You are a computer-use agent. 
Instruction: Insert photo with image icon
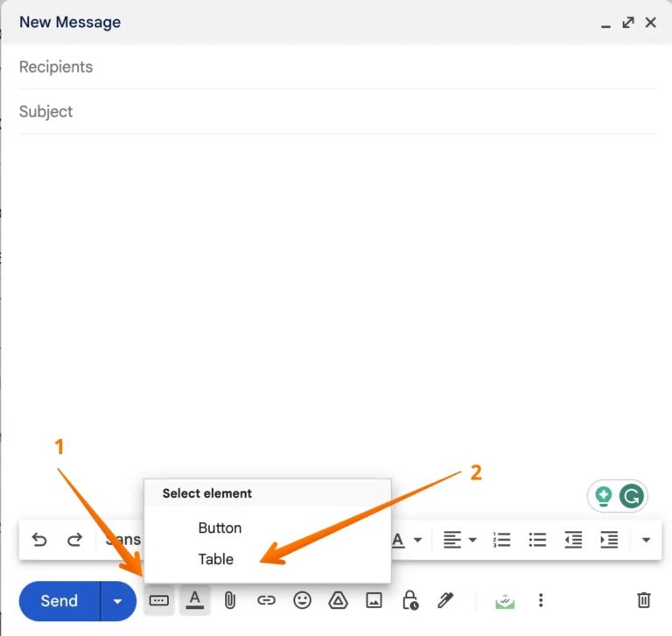374,600
